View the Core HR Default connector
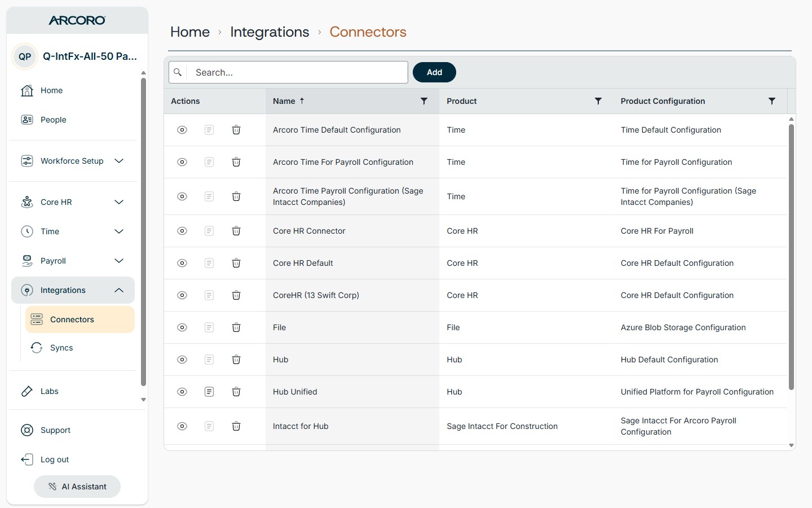 click(x=182, y=263)
